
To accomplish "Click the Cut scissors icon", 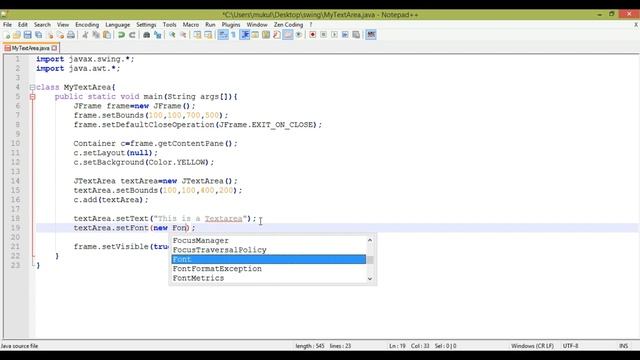I will [x=85, y=35].
